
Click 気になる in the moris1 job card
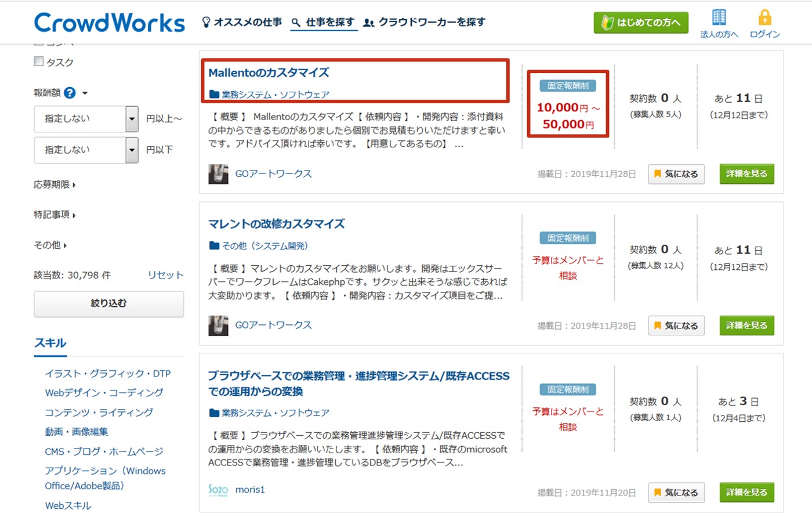click(676, 493)
